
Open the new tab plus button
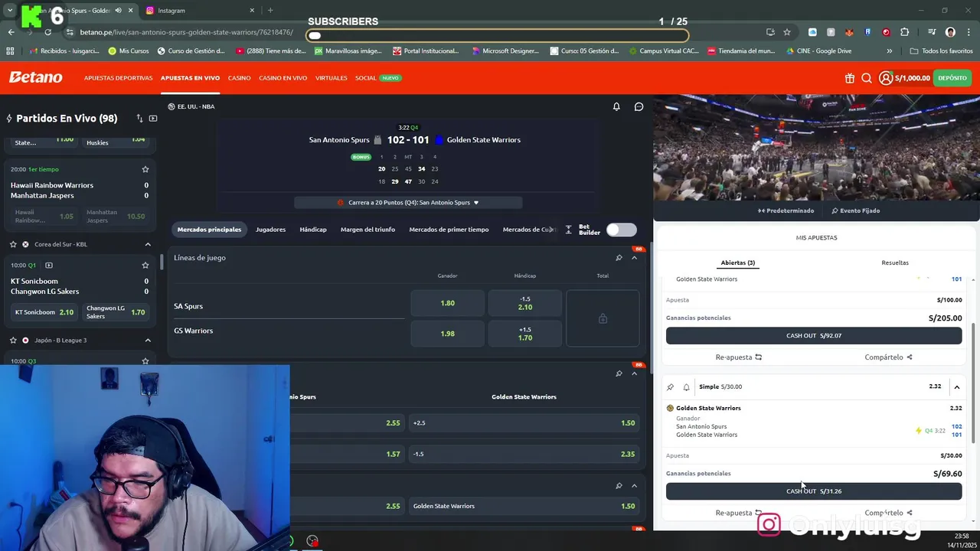(269, 11)
